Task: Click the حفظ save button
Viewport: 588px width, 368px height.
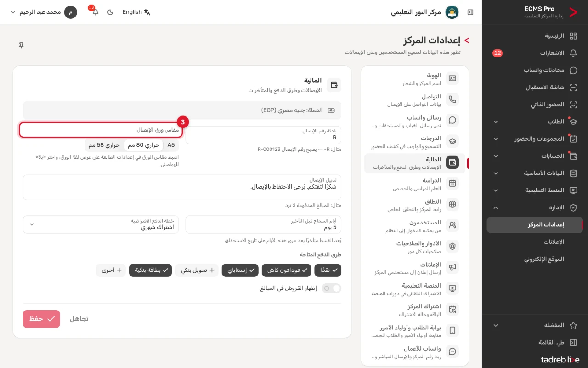Action: click(x=41, y=319)
